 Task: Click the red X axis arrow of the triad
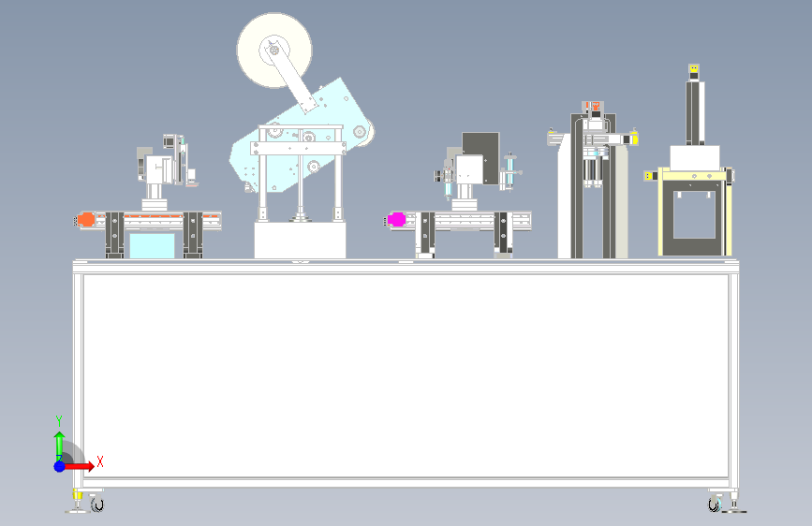click(x=80, y=466)
